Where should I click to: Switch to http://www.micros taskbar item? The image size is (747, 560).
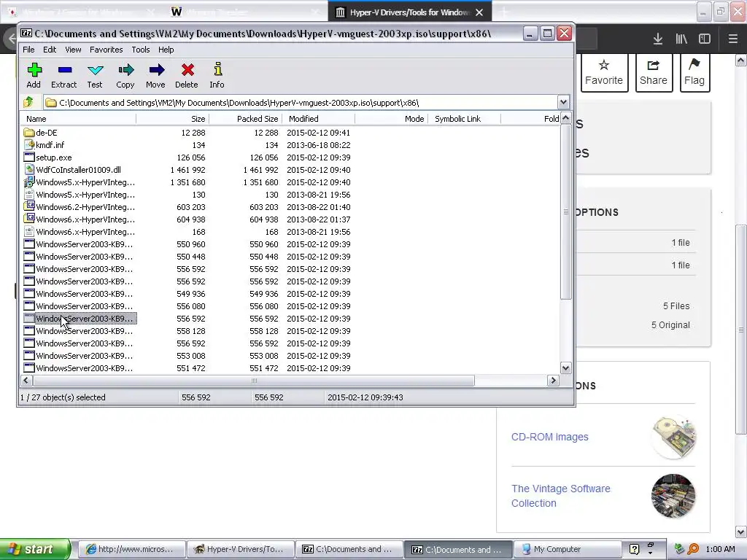pyautogui.click(x=132, y=549)
